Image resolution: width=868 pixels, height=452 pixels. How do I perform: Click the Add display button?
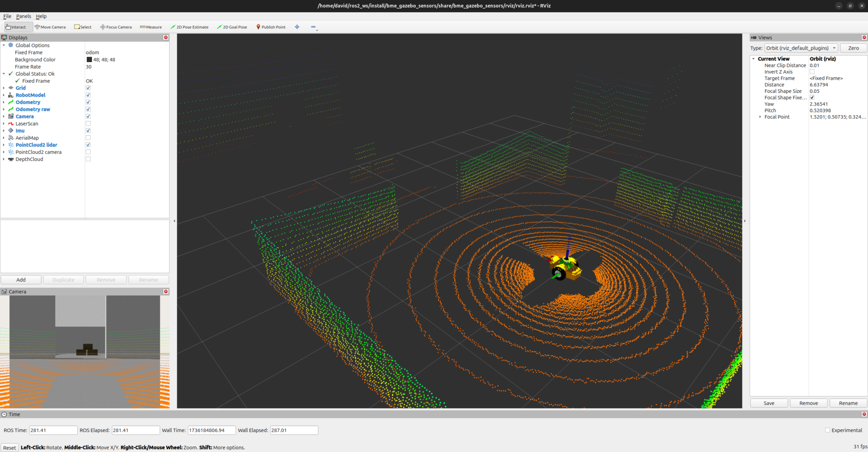[x=21, y=280]
